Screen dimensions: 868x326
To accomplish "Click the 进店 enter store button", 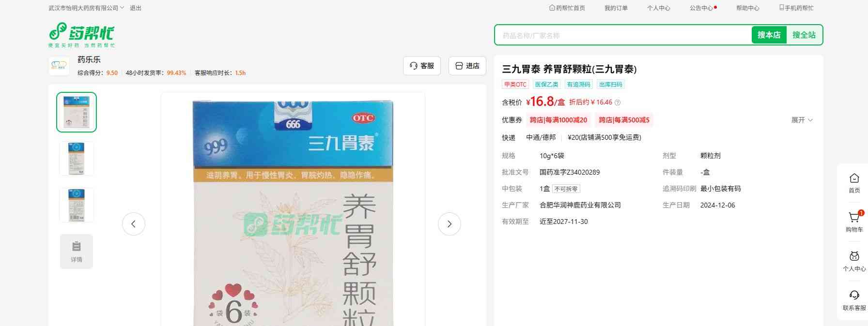I will (x=467, y=66).
